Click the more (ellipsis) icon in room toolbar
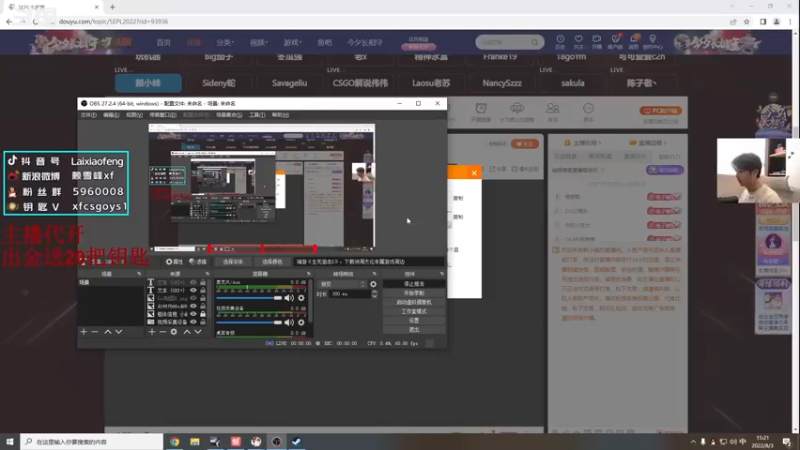800x450 pixels. coord(588,108)
